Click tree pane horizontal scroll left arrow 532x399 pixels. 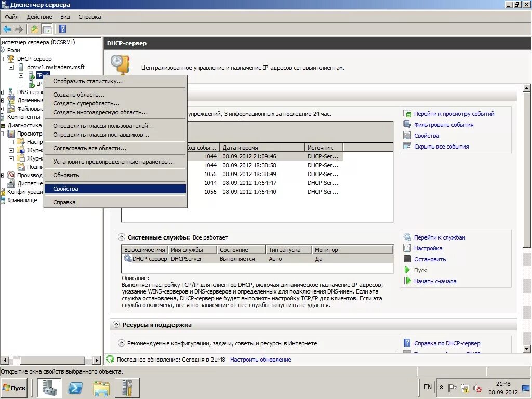tap(5, 360)
